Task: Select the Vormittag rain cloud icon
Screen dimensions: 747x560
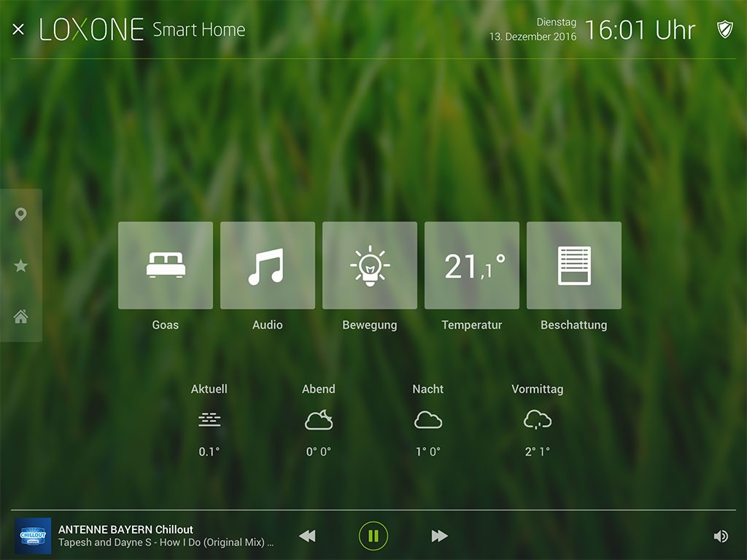Action: tap(538, 419)
